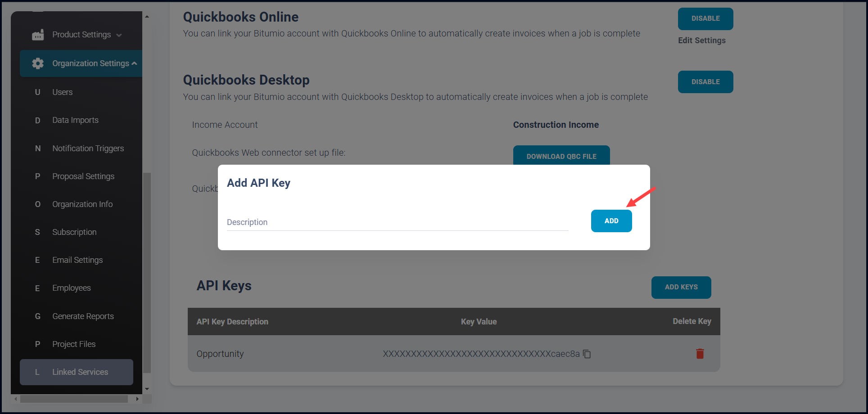
Task: Click the Opportunity key description cell
Action: click(220, 354)
